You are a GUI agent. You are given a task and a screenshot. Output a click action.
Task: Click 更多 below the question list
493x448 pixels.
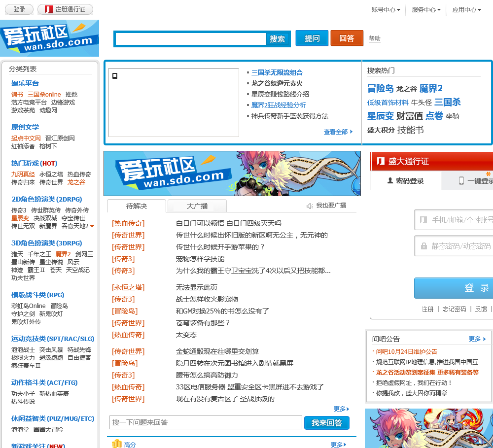342,409
